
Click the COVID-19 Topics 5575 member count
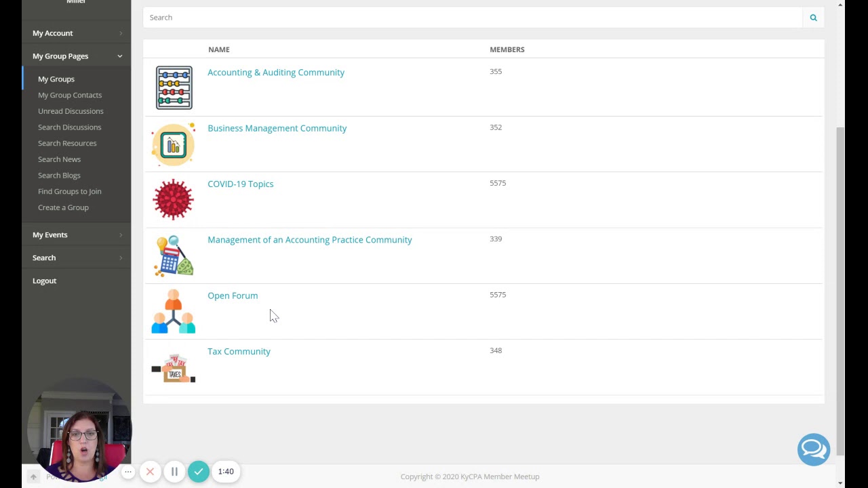click(x=498, y=183)
